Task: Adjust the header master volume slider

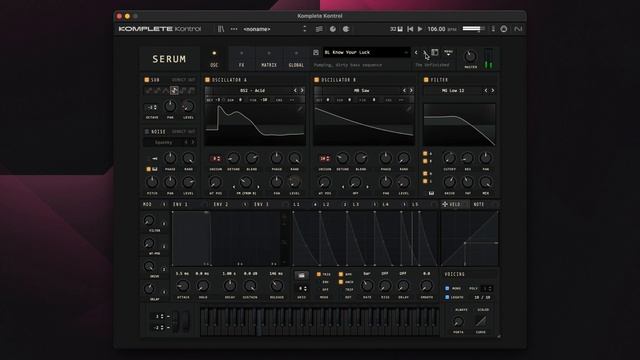Action: 473,29
